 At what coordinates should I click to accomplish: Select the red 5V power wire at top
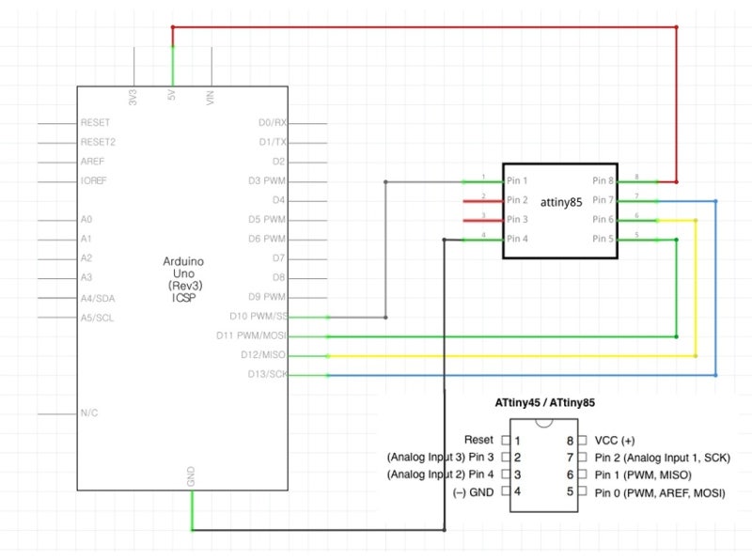(425, 27)
